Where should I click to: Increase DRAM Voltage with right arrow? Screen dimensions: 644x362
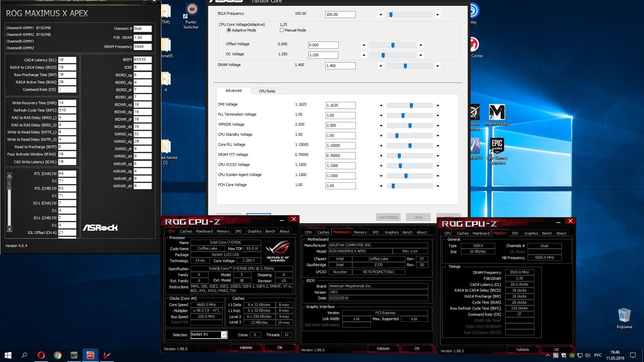point(437,66)
